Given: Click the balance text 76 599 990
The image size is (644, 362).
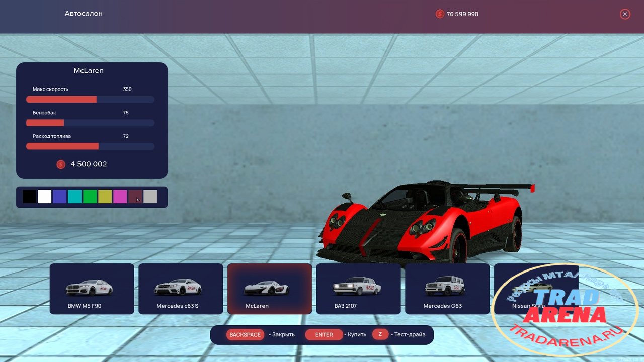Looking at the screenshot, I should (x=462, y=14).
